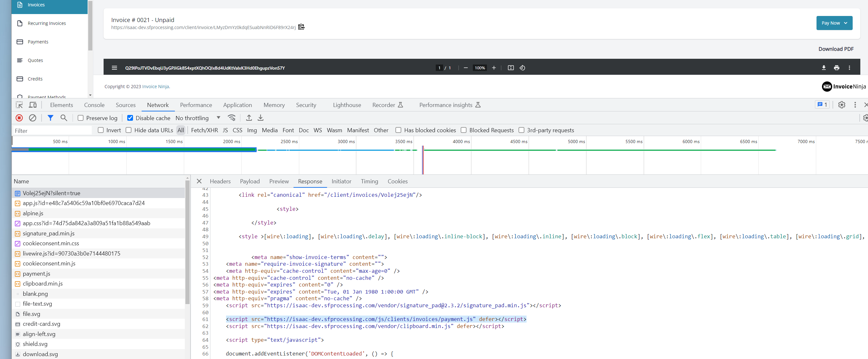Uncheck Disable cache

click(130, 118)
